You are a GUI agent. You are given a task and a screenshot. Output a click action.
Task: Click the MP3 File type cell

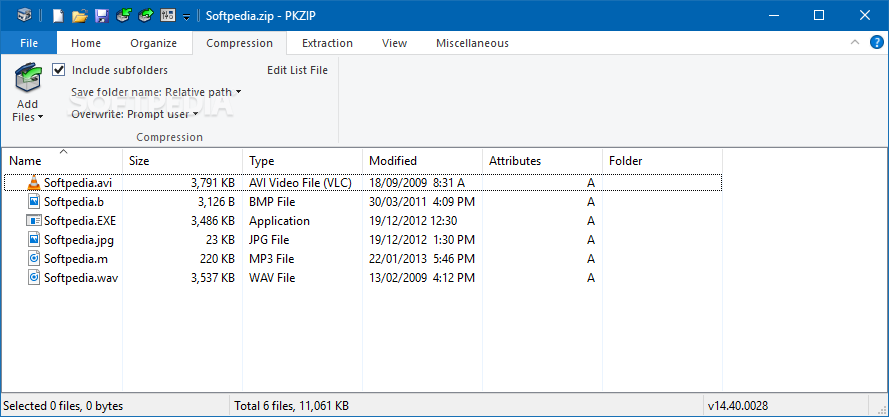272,259
